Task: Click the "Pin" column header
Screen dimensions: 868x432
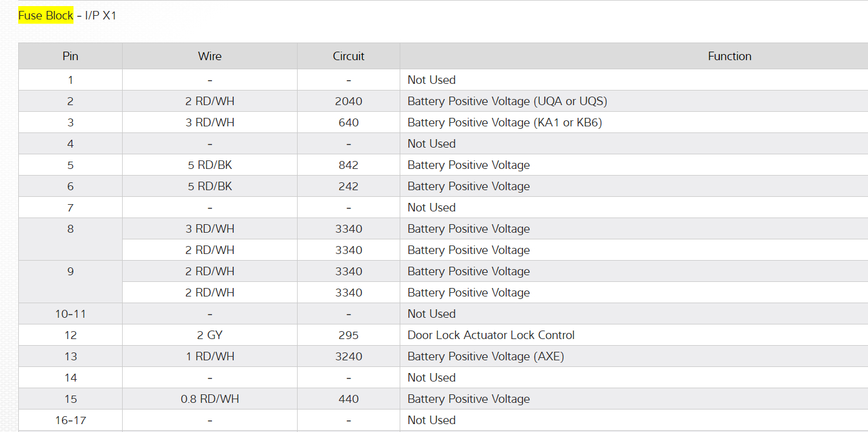Action: pos(70,57)
